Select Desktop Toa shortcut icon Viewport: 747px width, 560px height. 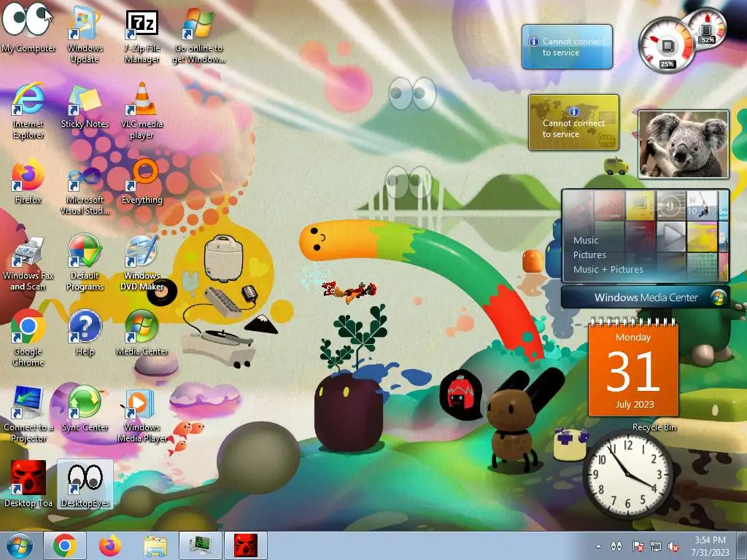coord(28,484)
